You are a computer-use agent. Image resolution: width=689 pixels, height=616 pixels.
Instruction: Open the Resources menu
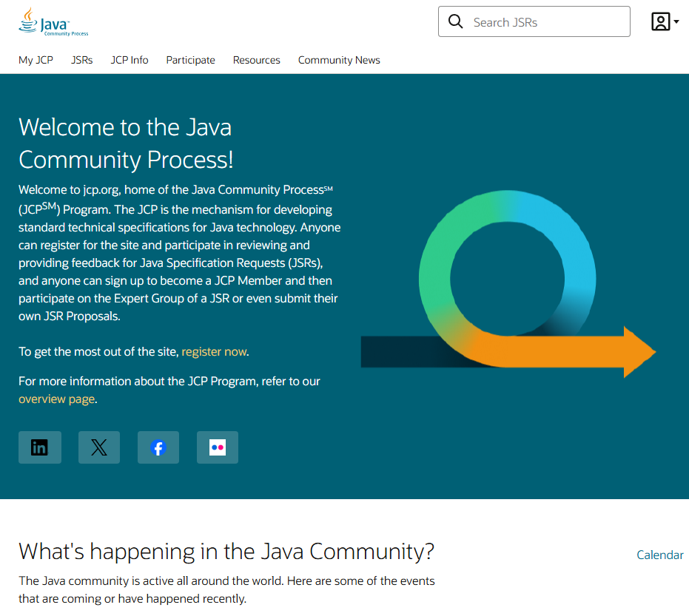[257, 60]
